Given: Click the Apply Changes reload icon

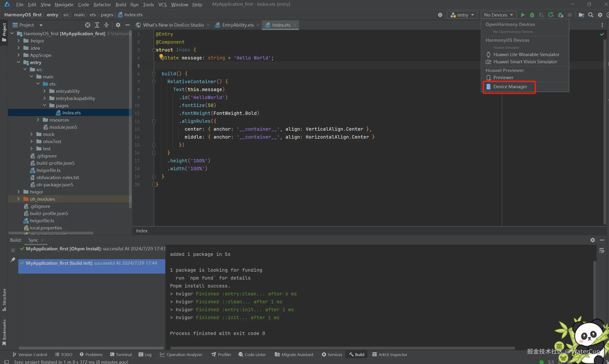Looking at the screenshot, I should point(551,15).
